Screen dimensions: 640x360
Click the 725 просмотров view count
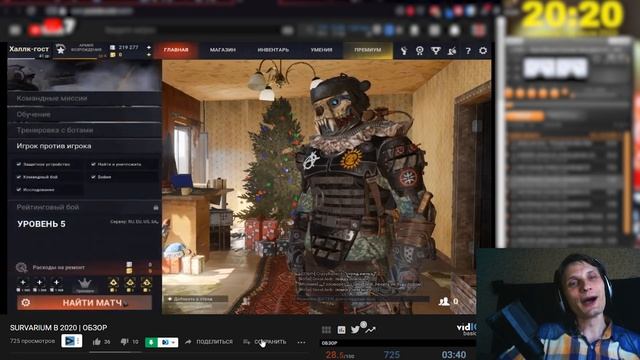[32, 341]
